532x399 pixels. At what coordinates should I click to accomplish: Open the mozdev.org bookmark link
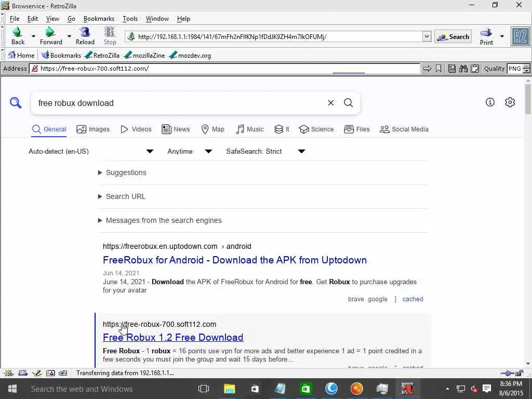190,55
